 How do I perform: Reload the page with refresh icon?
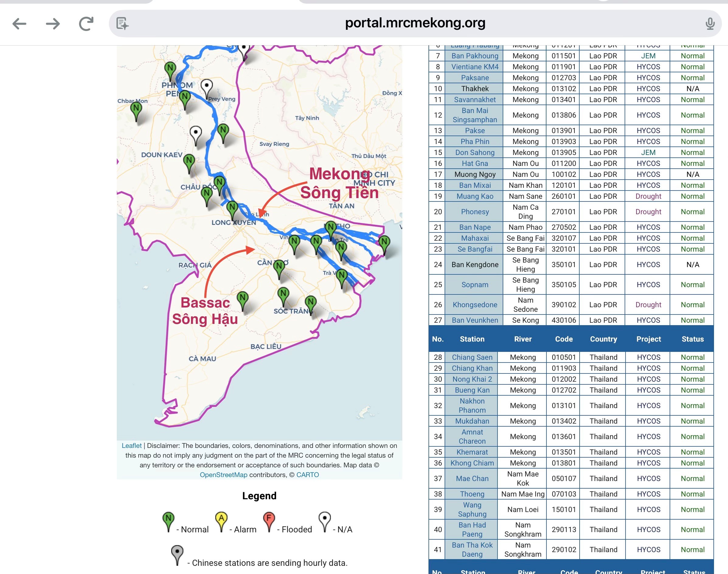pyautogui.click(x=86, y=23)
